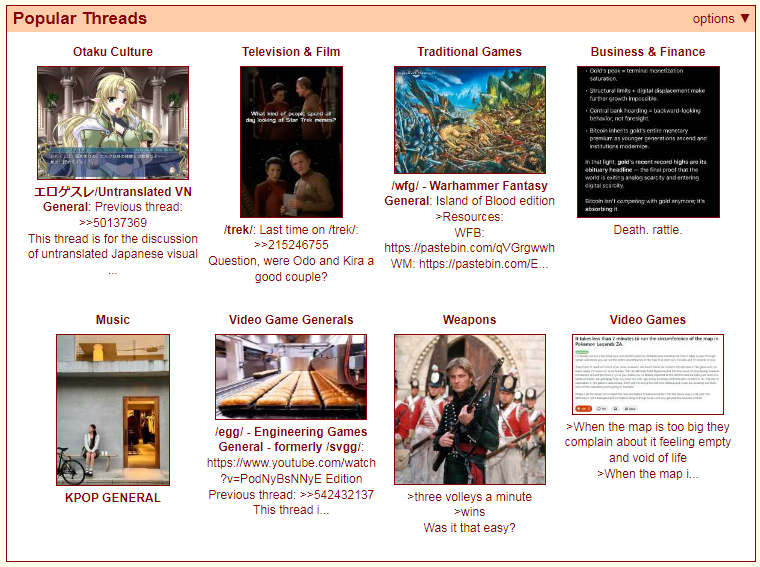The width and height of the screenshot is (760, 567).
Task: Open the Music board link
Action: coord(113,320)
